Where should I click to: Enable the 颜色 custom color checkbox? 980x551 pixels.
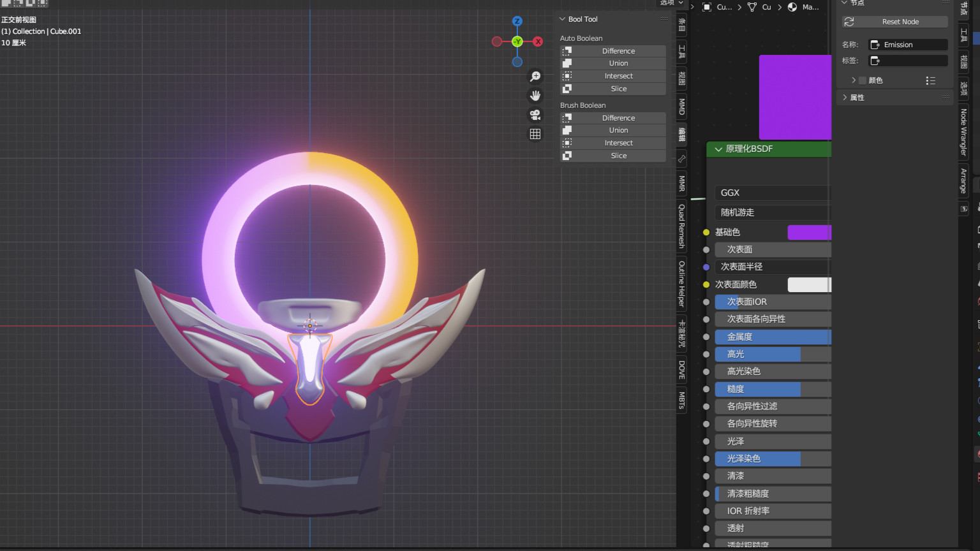[863, 80]
